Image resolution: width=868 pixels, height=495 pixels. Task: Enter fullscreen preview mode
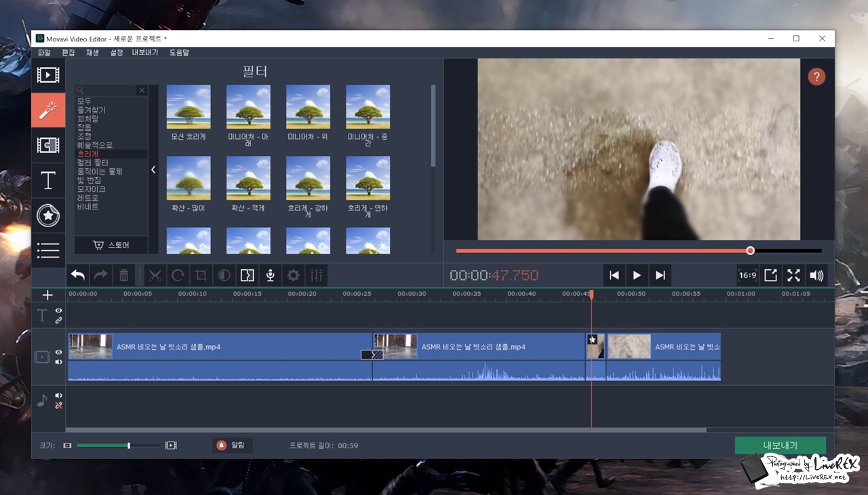793,275
